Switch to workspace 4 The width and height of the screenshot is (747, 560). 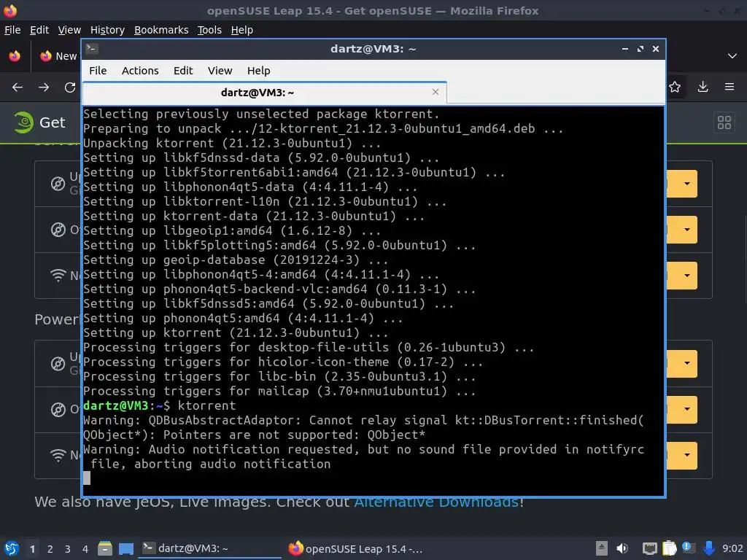point(85,549)
